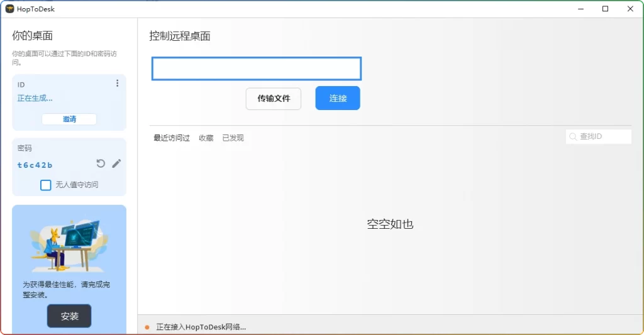
Task: Open the ID card three-dot menu
Action: tap(118, 84)
